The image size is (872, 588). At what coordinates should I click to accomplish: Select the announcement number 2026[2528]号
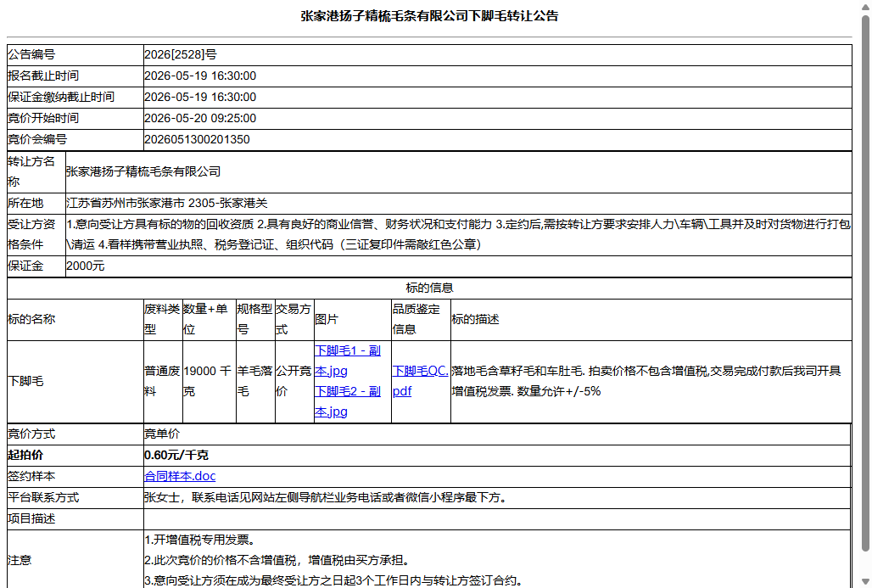click(x=181, y=54)
